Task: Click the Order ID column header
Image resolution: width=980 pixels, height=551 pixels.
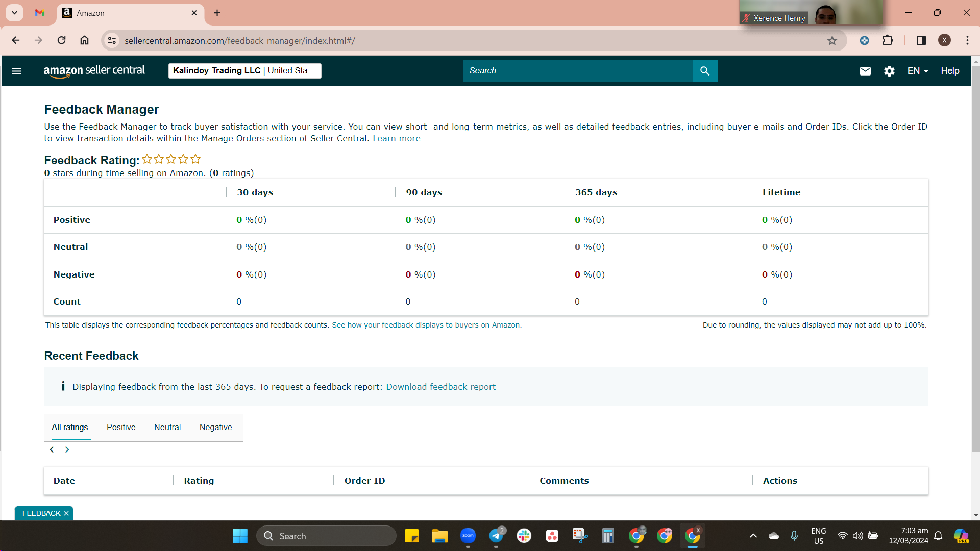Action: (x=364, y=481)
